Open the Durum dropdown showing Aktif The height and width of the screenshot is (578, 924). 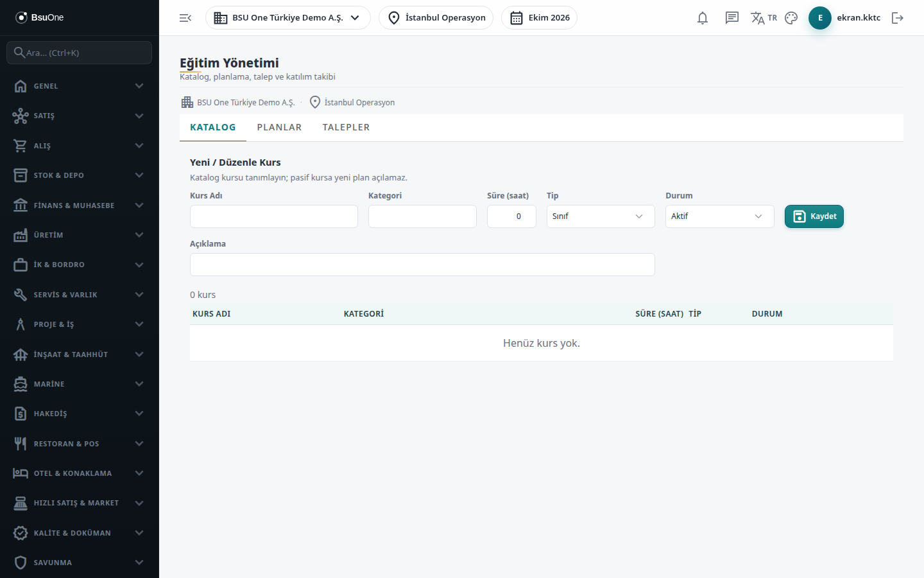(x=720, y=216)
